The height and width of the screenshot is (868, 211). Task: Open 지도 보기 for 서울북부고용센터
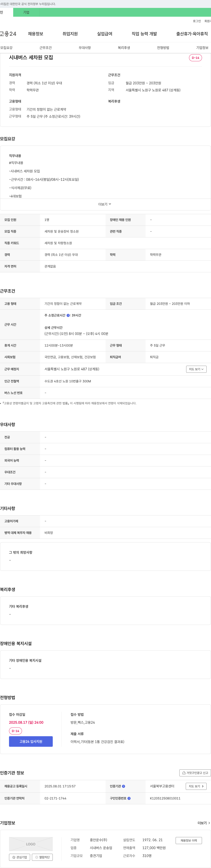[196, 786]
